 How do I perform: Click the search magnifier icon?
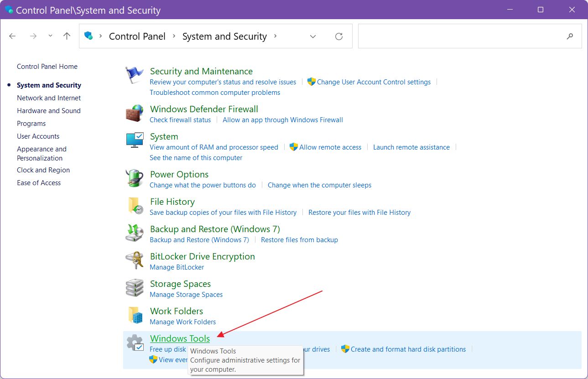(570, 36)
